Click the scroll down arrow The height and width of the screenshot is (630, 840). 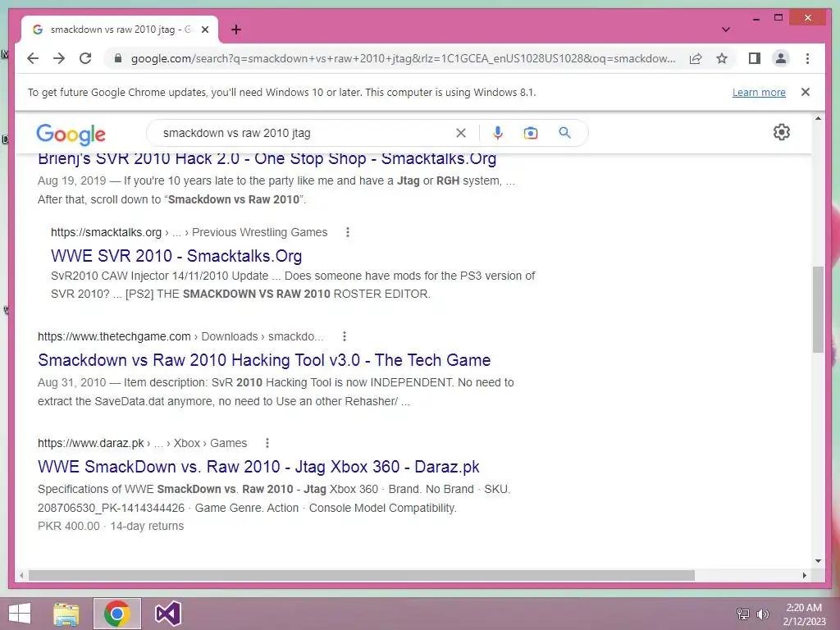coord(818,561)
